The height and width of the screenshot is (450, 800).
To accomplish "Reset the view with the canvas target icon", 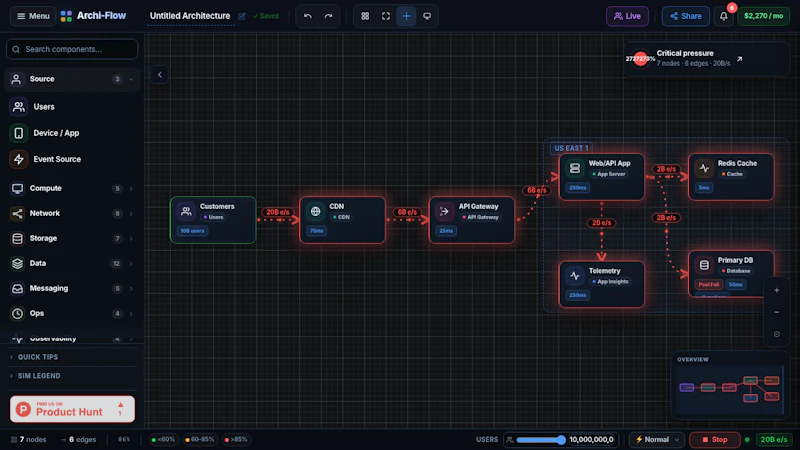I will pos(777,334).
